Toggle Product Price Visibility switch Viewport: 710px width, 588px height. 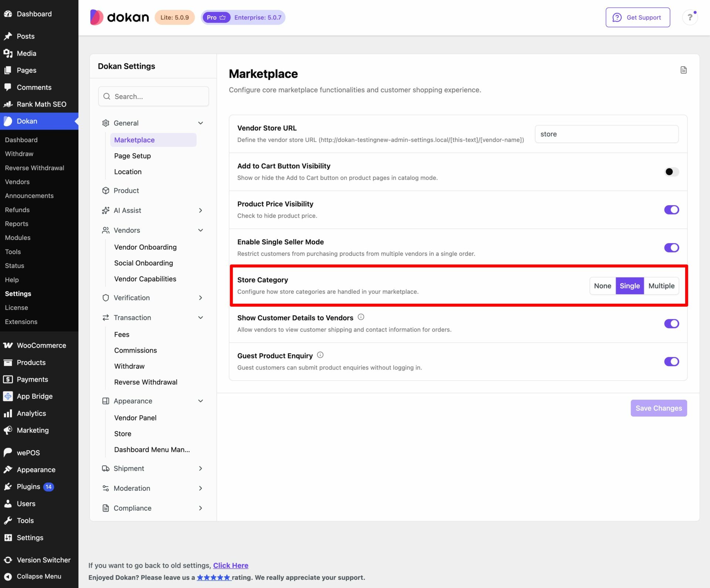pos(672,210)
